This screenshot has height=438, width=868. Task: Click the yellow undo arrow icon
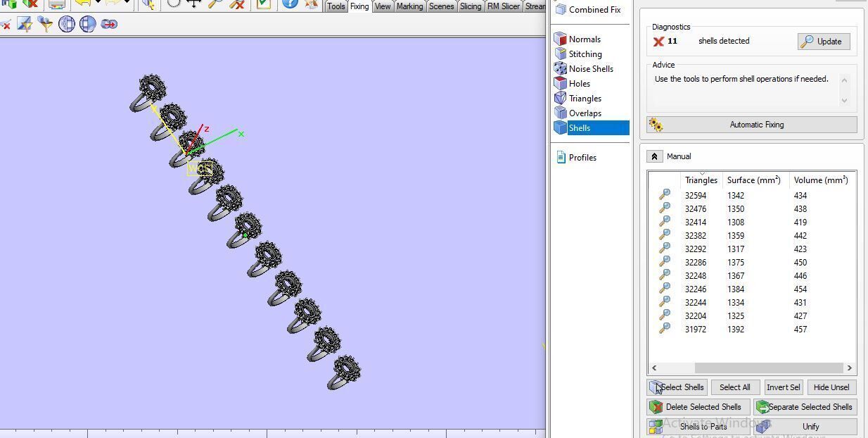click(x=83, y=4)
